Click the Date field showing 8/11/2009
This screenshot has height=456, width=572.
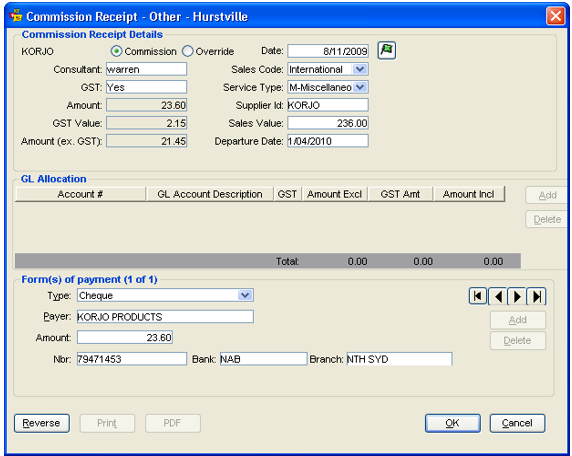coord(328,51)
